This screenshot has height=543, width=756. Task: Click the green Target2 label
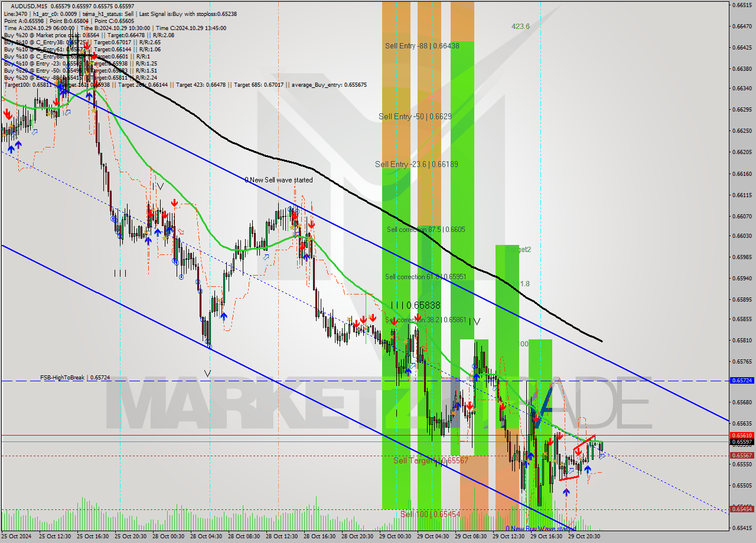click(x=519, y=250)
